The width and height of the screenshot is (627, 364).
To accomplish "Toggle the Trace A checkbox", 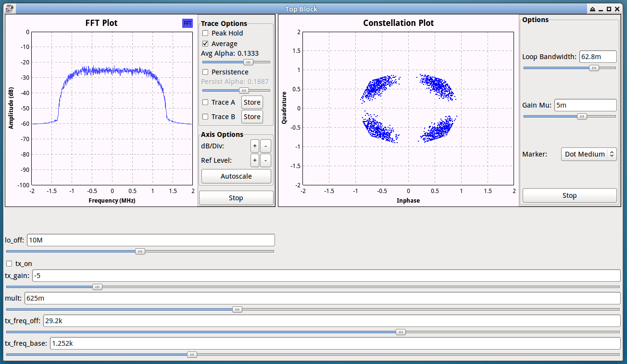I will tap(205, 102).
